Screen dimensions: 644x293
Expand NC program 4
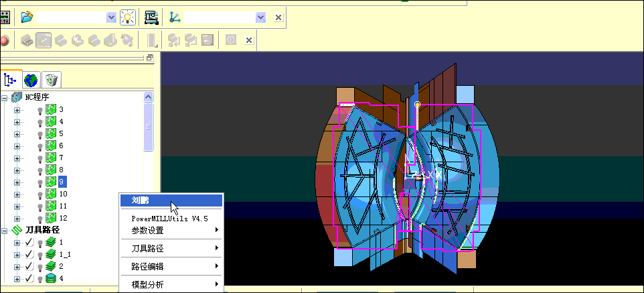click(17, 122)
